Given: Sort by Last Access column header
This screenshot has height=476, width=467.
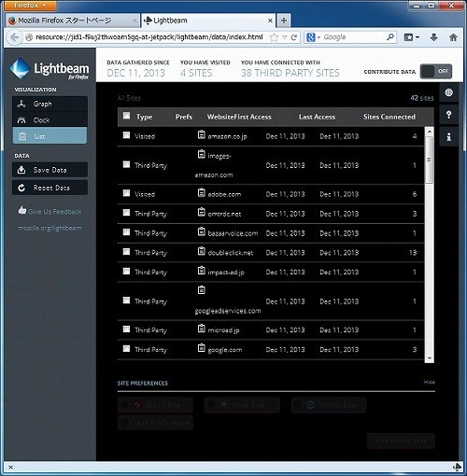Looking at the screenshot, I should tap(317, 117).
